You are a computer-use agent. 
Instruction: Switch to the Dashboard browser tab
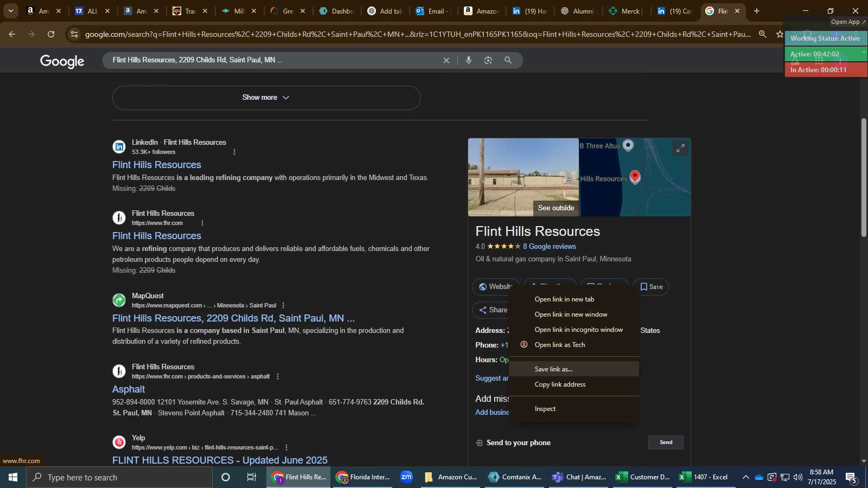337,11
